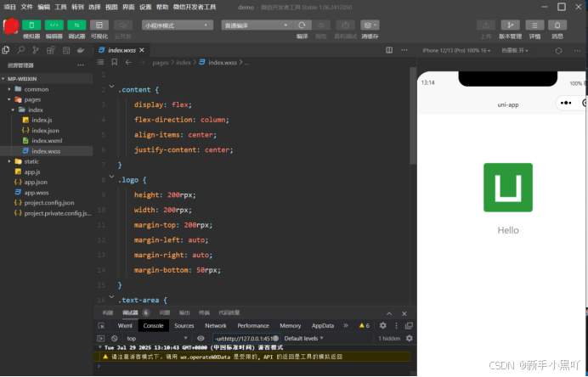
Task: Open source control view in activity bar
Action: click(36, 50)
